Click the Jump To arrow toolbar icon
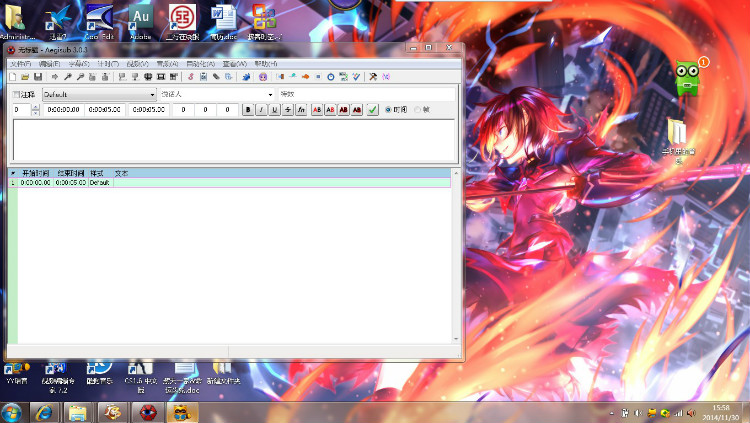Image resolution: width=750 pixels, height=423 pixels. pos(55,77)
